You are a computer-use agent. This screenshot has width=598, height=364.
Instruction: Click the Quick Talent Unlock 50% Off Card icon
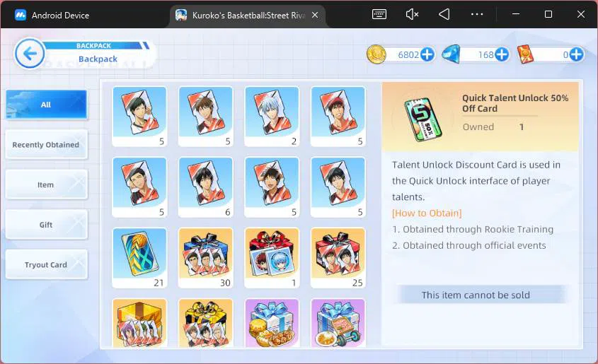click(x=422, y=119)
